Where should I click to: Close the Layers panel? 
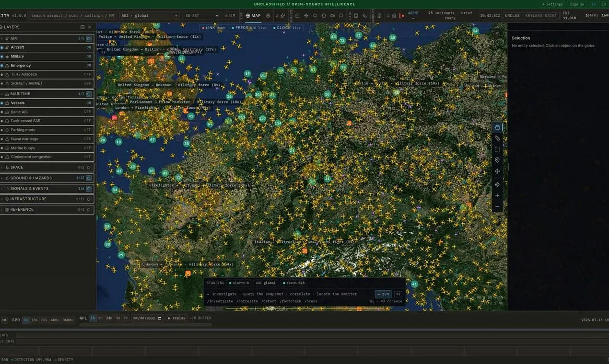(90, 27)
